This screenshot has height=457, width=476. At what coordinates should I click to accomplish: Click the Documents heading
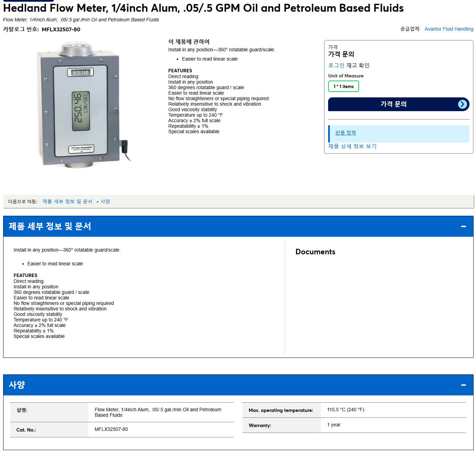point(315,252)
